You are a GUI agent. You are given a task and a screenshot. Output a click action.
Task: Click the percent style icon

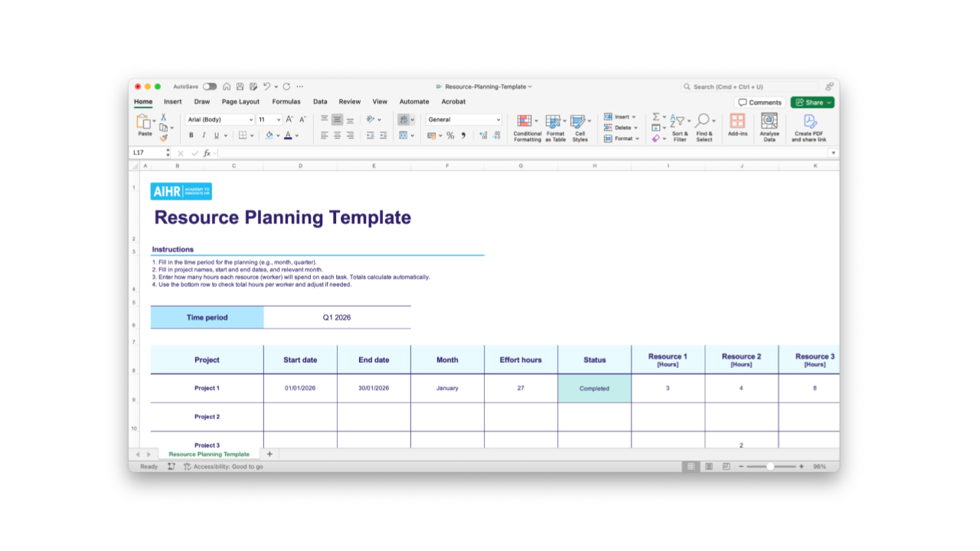(x=450, y=135)
